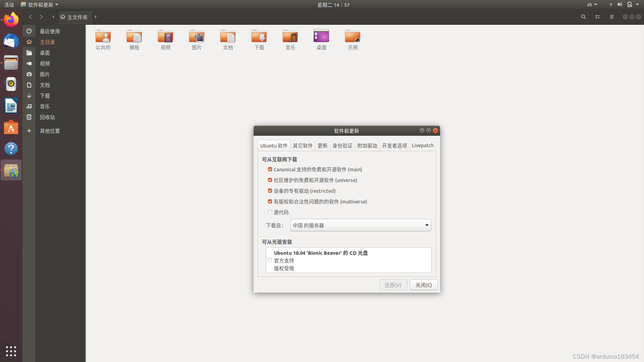The image size is (644, 362).
Task: Open the Firefox icon in the dock
Action: coord(11,20)
